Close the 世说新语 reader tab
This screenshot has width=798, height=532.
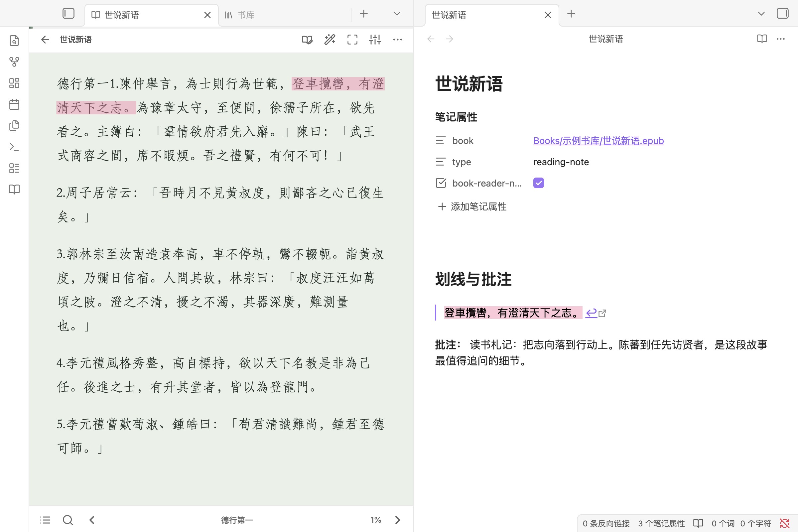(x=207, y=15)
